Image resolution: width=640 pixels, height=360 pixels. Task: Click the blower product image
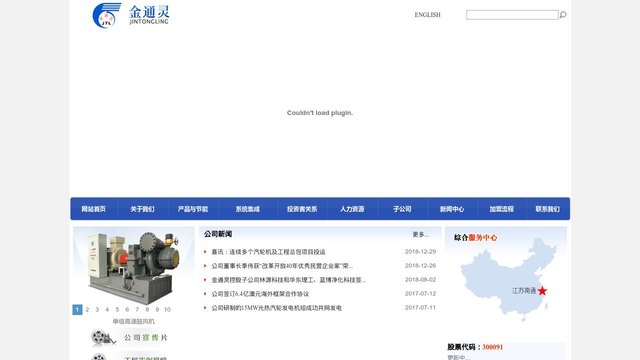click(x=134, y=267)
